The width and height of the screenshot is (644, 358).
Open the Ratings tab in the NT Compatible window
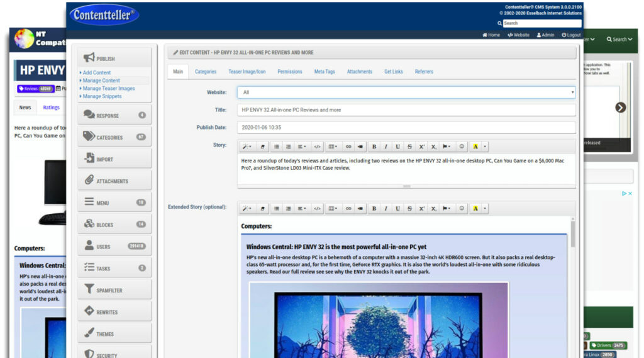(52, 108)
